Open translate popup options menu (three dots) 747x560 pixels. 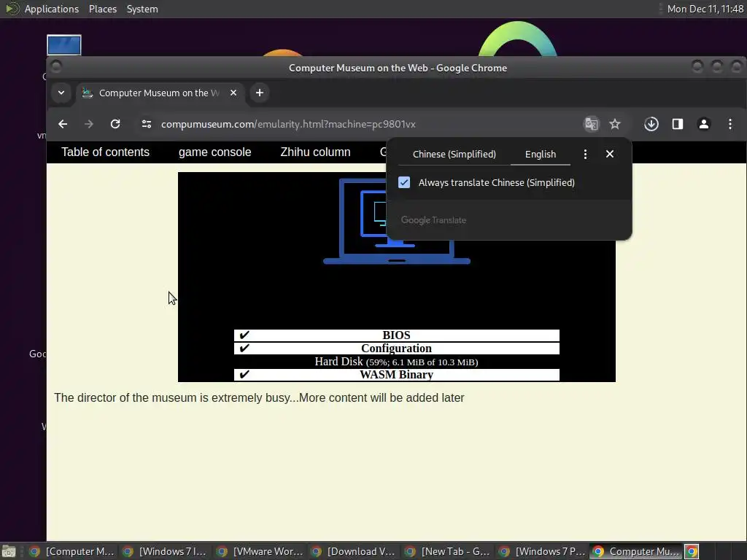pos(585,155)
